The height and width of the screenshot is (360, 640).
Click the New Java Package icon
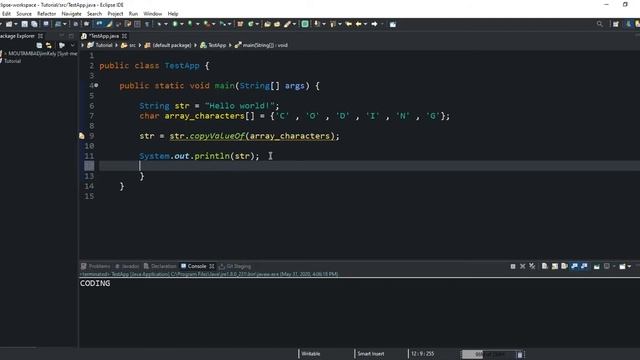tap(240, 24)
